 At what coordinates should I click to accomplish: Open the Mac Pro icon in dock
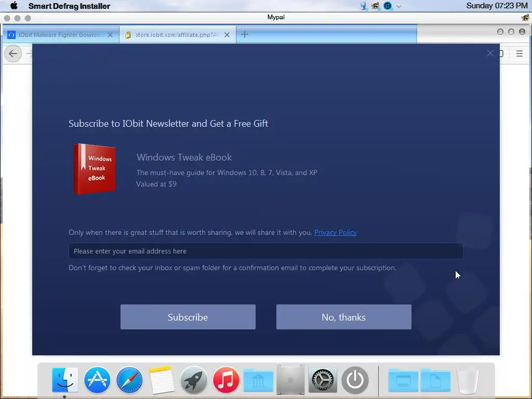[x=290, y=380]
